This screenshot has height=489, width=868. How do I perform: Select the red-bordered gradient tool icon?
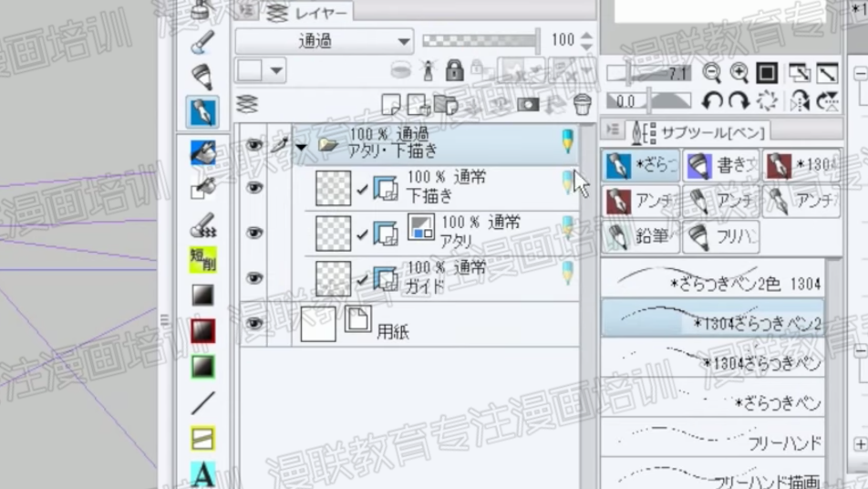coord(202,330)
